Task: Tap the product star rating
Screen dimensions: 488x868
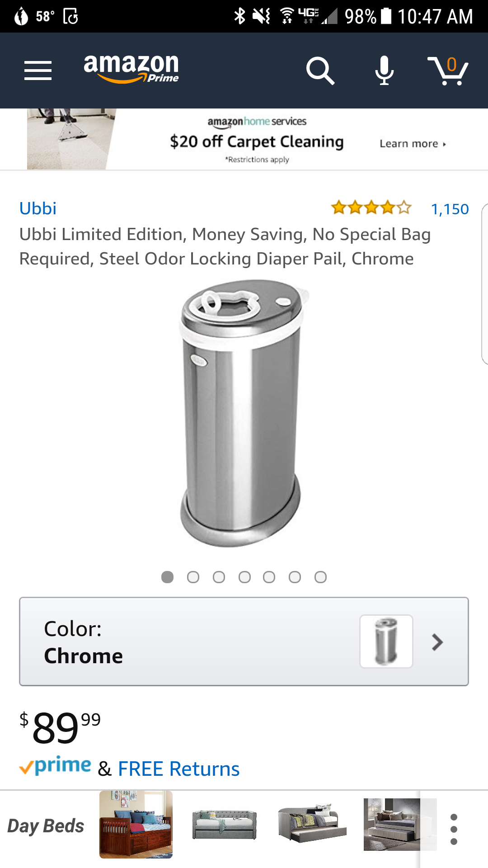Action: click(x=371, y=208)
